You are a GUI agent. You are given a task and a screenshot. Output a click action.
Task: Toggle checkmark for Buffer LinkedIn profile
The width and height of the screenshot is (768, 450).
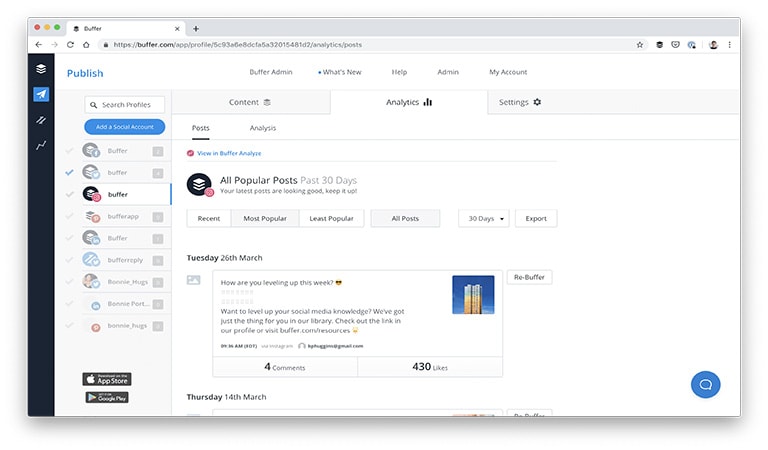pyautogui.click(x=70, y=238)
